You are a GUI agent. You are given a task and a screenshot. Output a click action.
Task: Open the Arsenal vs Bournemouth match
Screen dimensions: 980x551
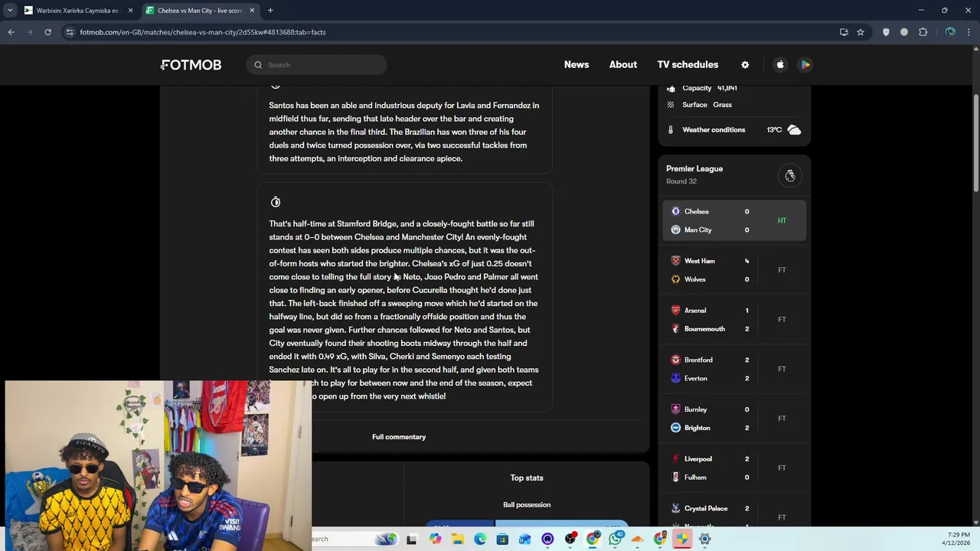click(x=734, y=320)
